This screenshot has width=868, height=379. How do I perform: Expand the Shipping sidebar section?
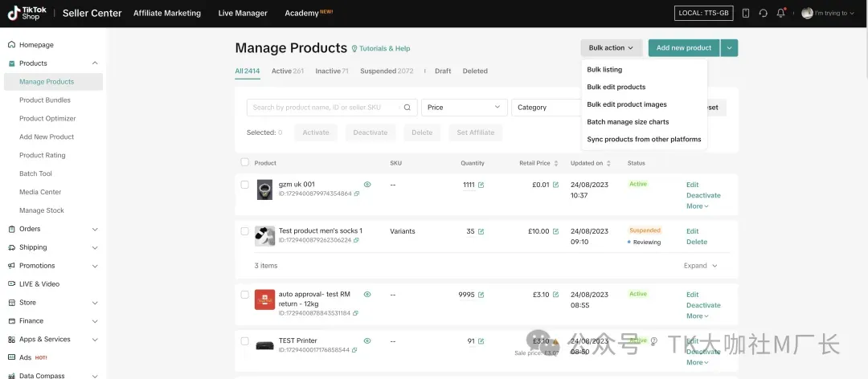point(95,247)
